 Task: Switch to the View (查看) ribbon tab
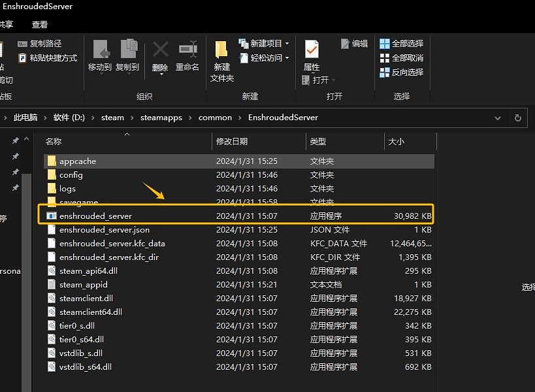coord(40,24)
